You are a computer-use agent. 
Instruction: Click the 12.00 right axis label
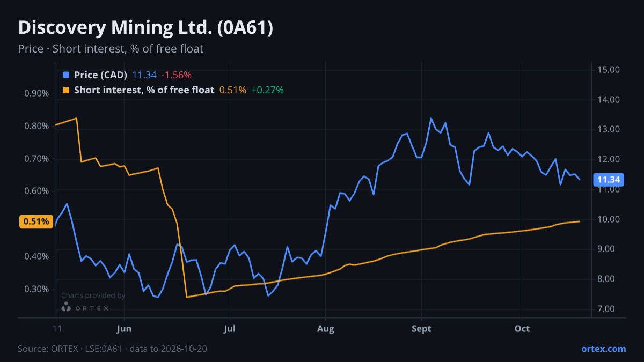(609, 159)
